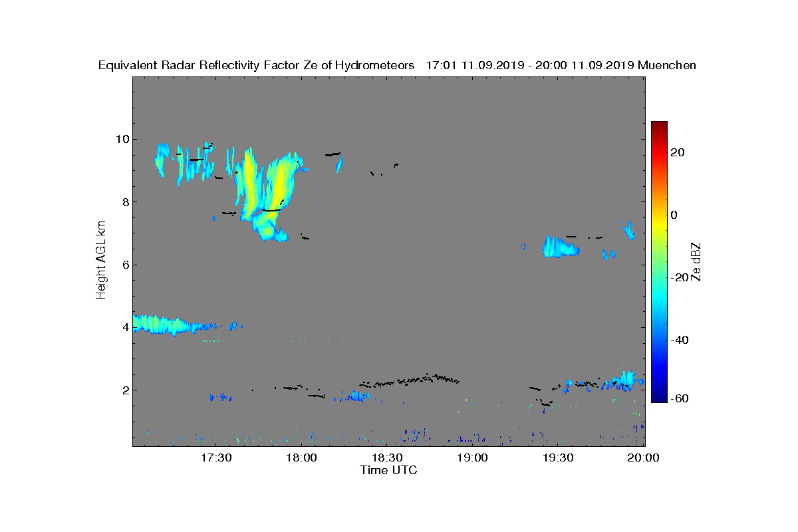This screenshot has width=798, height=532.
Task: Click the height tick label 6
Action: pos(125,265)
